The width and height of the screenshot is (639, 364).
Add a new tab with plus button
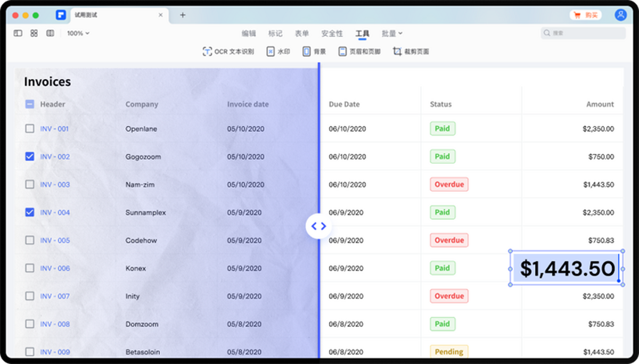[183, 15]
